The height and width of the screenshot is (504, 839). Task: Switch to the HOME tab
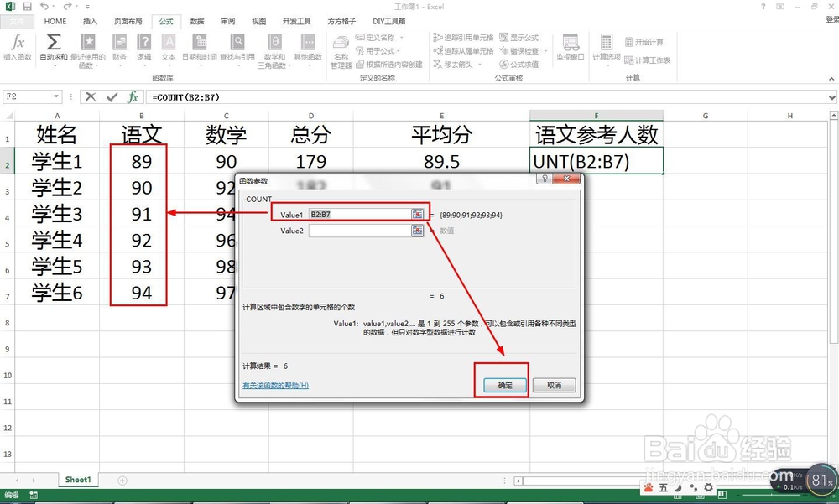pyautogui.click(x=55, y=22)
